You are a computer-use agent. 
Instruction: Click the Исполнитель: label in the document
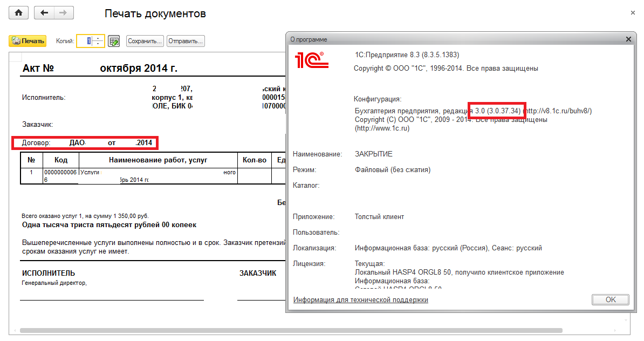coord(44,97)
